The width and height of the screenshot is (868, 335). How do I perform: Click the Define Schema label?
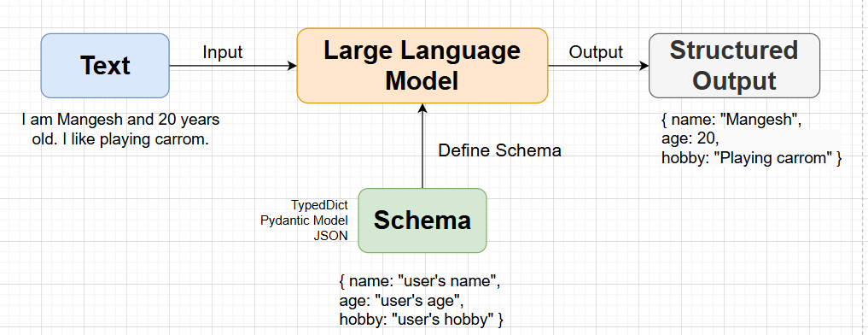tap(500, 150)
